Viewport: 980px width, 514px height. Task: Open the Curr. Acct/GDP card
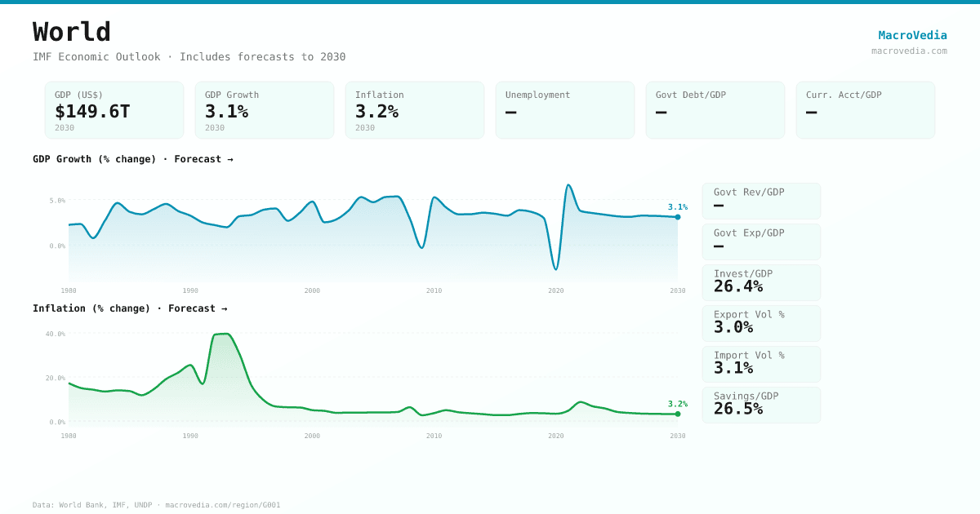pyautogui.click(x=866, y=110)
